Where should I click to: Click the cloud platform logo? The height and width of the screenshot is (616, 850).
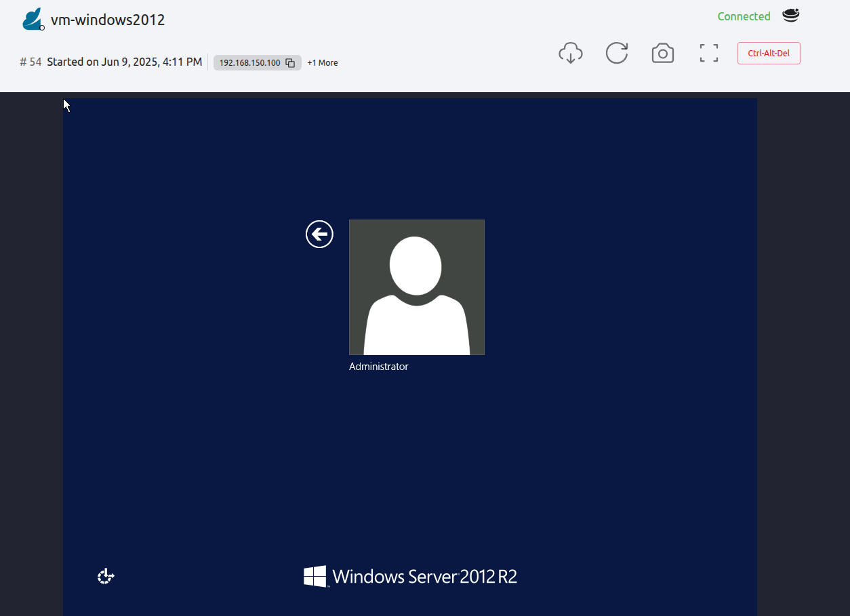click(x=32, y=18)
